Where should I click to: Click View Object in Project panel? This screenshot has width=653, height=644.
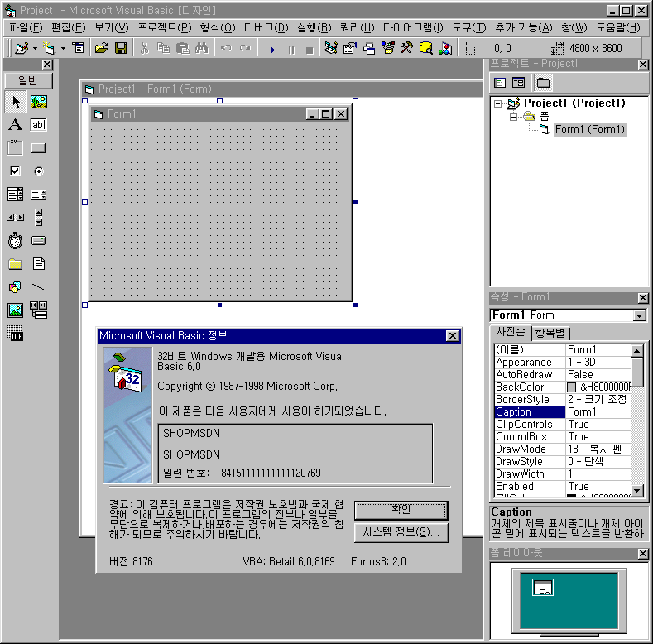[518, 83]
